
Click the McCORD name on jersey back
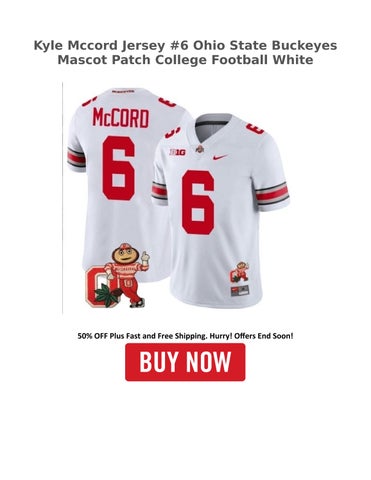(120, 118)
